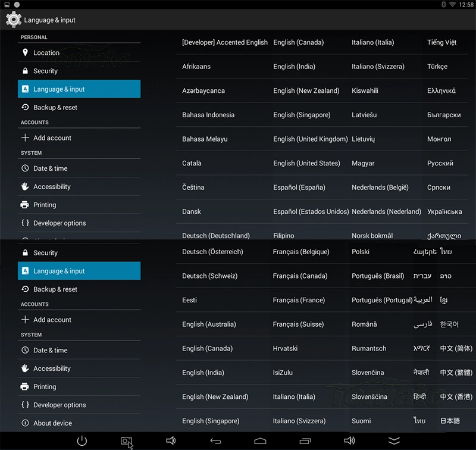
Task: Select Ελληνικά
Action: [441, 91]
